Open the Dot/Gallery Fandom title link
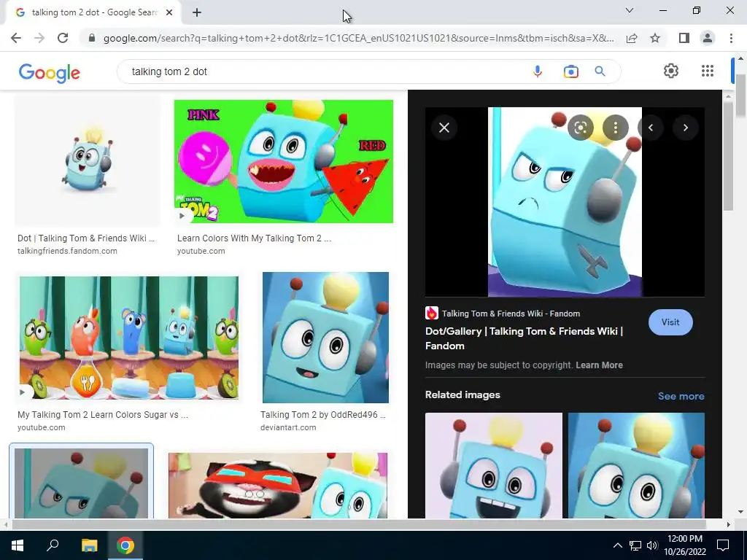747x560 pixels. (524, 338)
